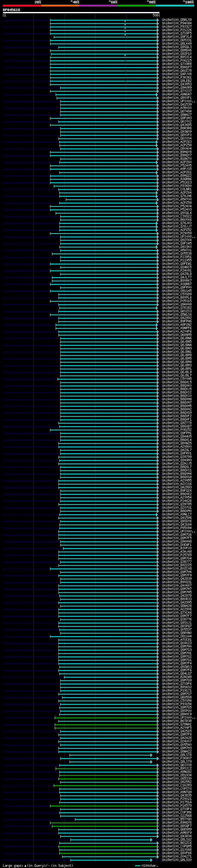The image size is (197, 868).
Task: Select the UniRef100_A7R0S0 label
Action: [177, 108]
